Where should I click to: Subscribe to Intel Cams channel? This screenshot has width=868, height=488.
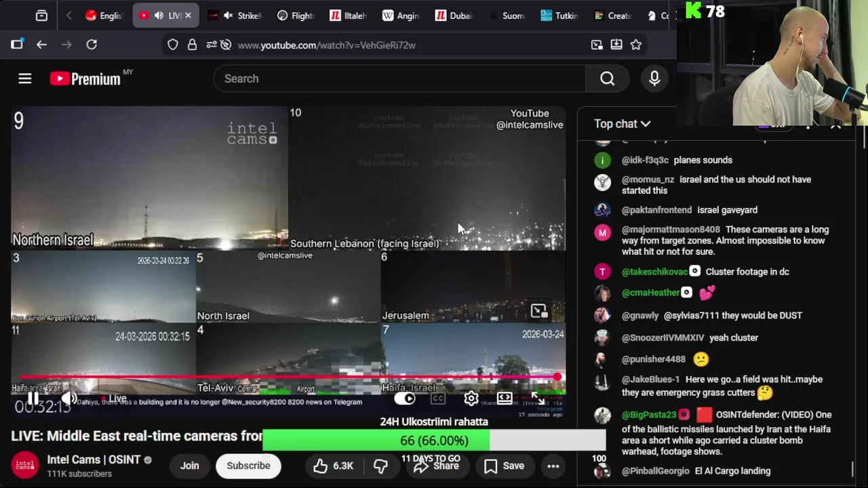tap(248, 466)
